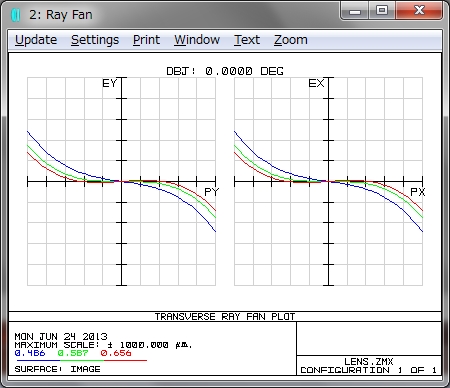The width and height of the screenshot is (450, 388).
Task: Open the Text menu
Action: point(247,40)
